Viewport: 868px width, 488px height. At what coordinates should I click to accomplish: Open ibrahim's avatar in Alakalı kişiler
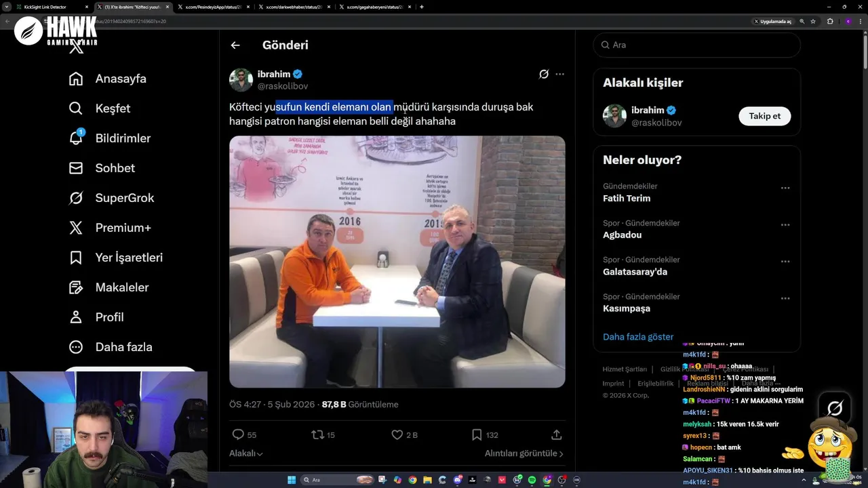[x=614, y=116]
